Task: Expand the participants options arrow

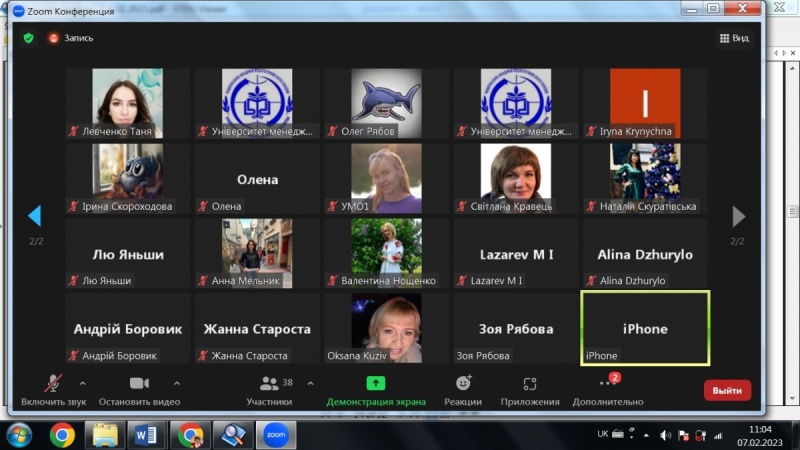Action: (x=310, y=383)
